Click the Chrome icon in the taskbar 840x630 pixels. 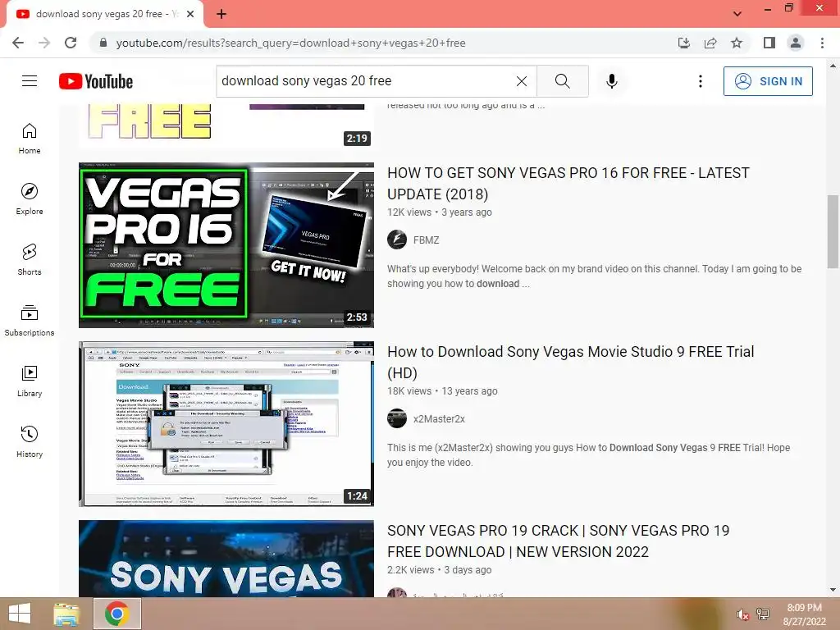(x=116, y=614)
